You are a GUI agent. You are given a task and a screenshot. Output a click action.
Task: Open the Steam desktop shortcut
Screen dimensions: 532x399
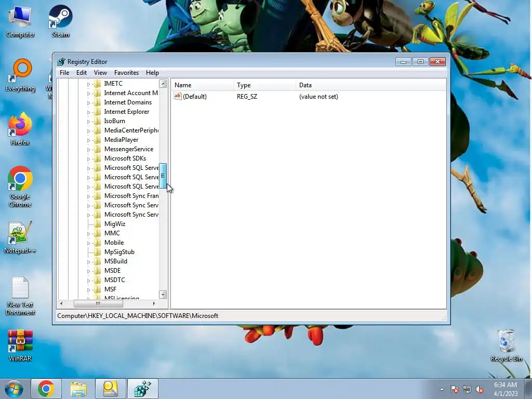pyautogui.click(x=60, y=21)
